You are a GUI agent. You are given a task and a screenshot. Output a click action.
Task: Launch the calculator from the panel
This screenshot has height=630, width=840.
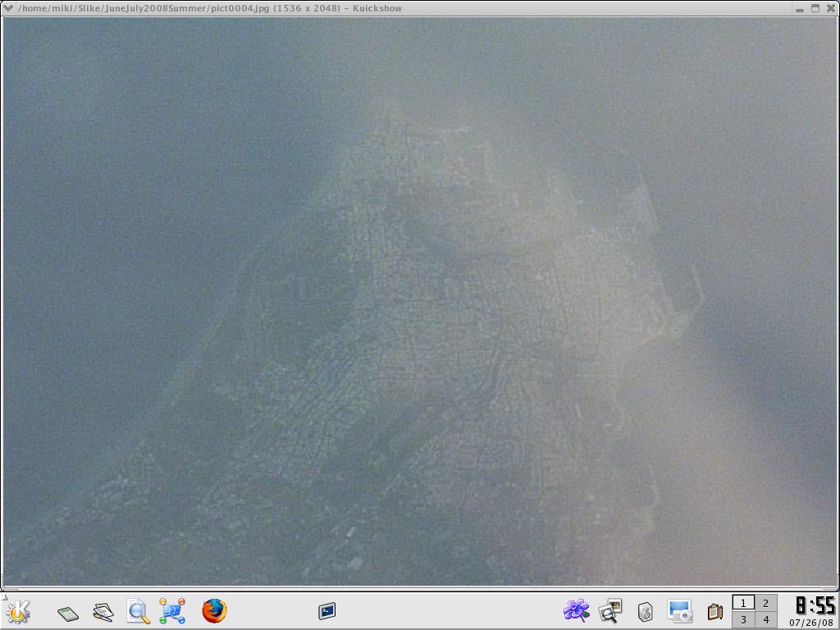[68, 612]
